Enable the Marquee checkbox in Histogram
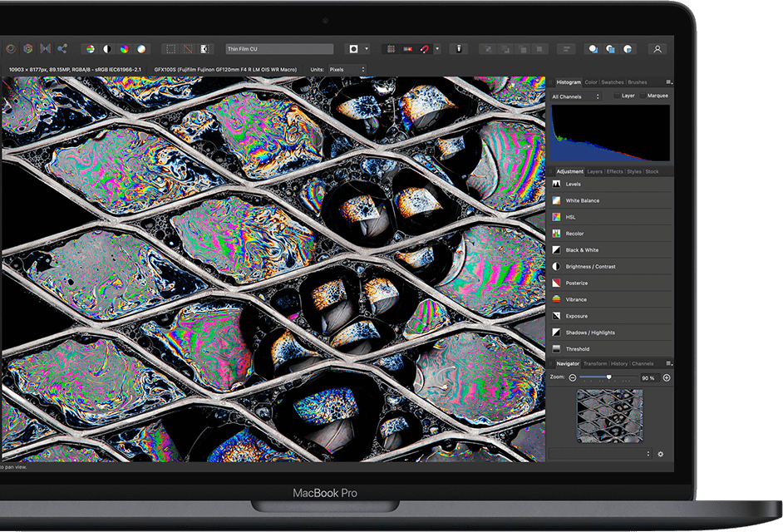This screenshot has height=532, width=783. pos(643,96)
